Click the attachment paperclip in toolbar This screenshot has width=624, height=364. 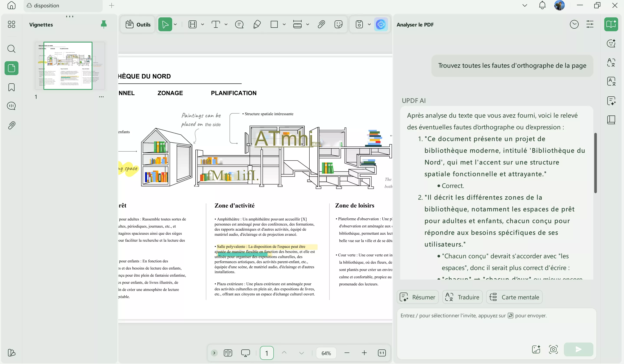(321, 24)
